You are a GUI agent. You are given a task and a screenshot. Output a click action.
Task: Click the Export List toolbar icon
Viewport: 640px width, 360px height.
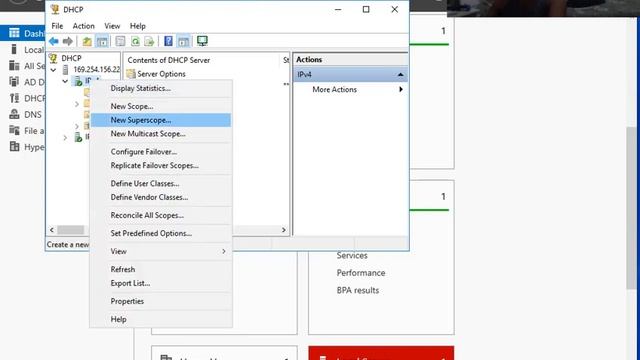coord(149,41)
